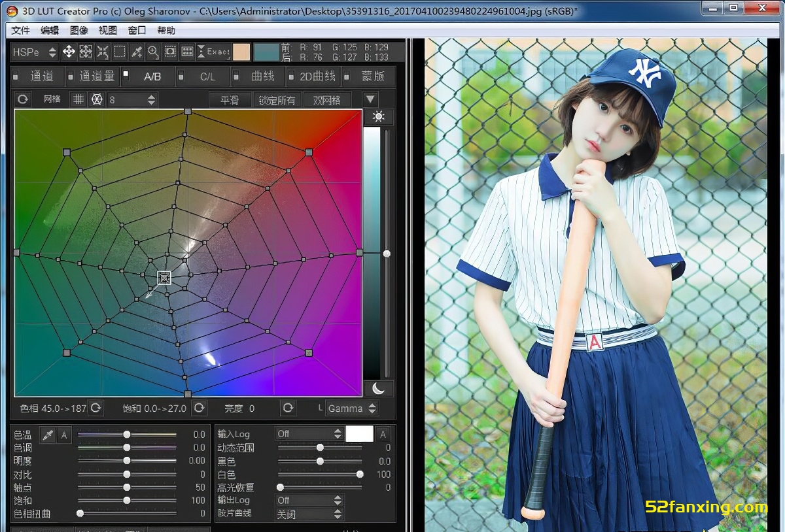Viewport: 785px width, 532px height.
Task: Select the expand-arrows grid tool
Action: (x=86, y=52)
